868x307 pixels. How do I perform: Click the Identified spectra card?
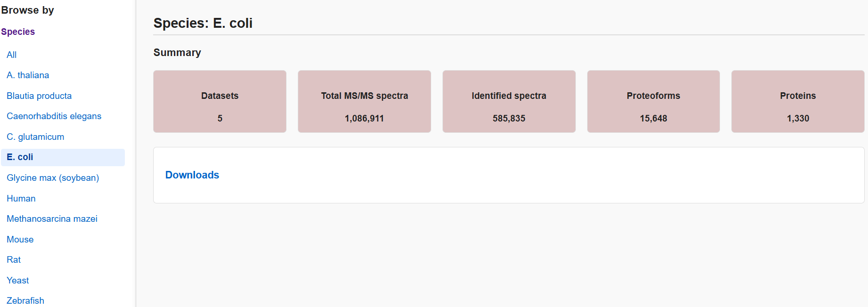tap(509, 102)
